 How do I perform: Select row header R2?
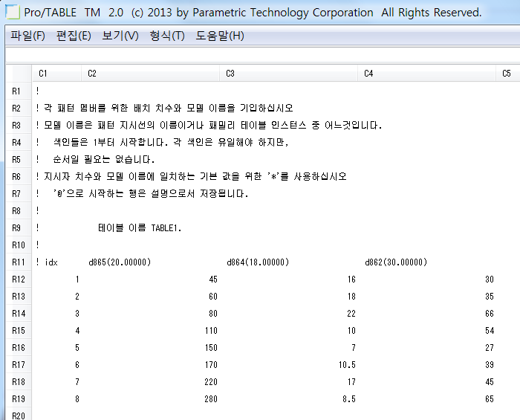[x=19, y=108]
